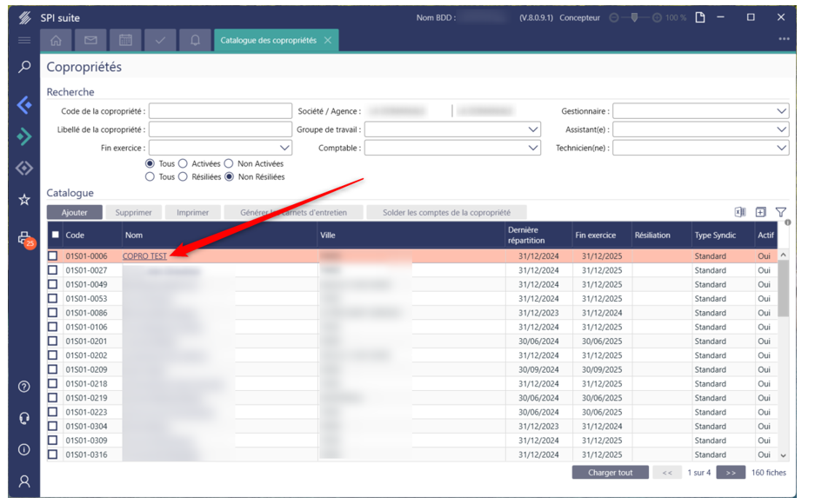Click the diamond code sidebar icon
Screen dimensions: 815x504
pyautogui.click(x=24, y=169)
